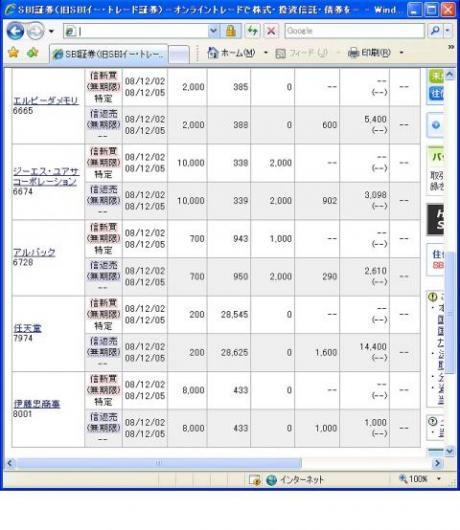The height and width of the screenshot is (530, 460).
Task: Click the security lock icon in address bar
Action: pos(231,31)
